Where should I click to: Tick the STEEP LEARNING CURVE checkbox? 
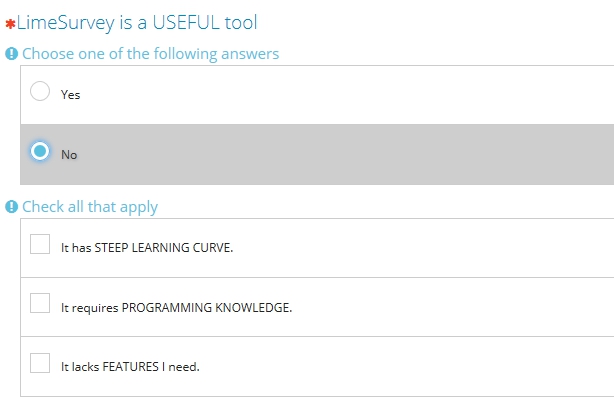(40, 245)
